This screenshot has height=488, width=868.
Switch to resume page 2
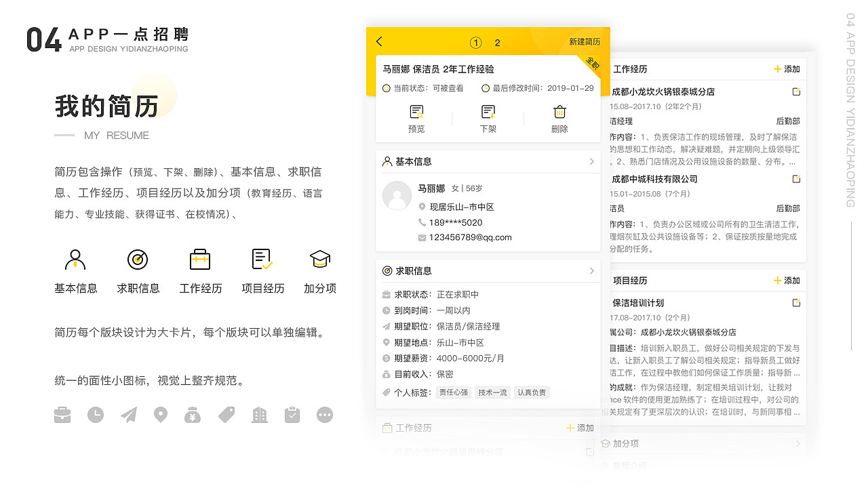497,43
